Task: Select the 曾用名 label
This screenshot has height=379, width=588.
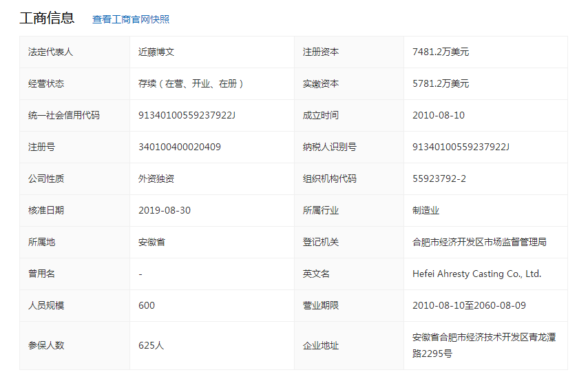Action: [41, 274]
